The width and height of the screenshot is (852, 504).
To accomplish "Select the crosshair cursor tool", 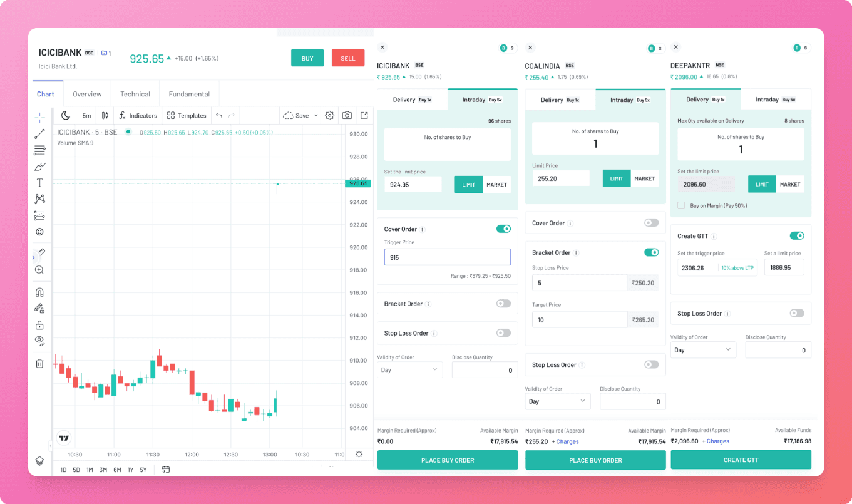I will coord(39,117).
